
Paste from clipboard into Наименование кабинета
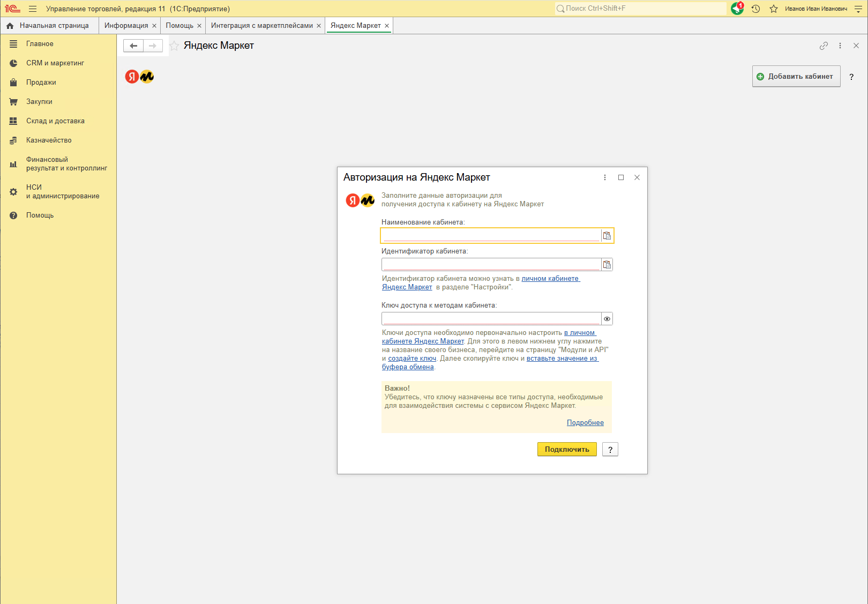[x=607, y=236]
